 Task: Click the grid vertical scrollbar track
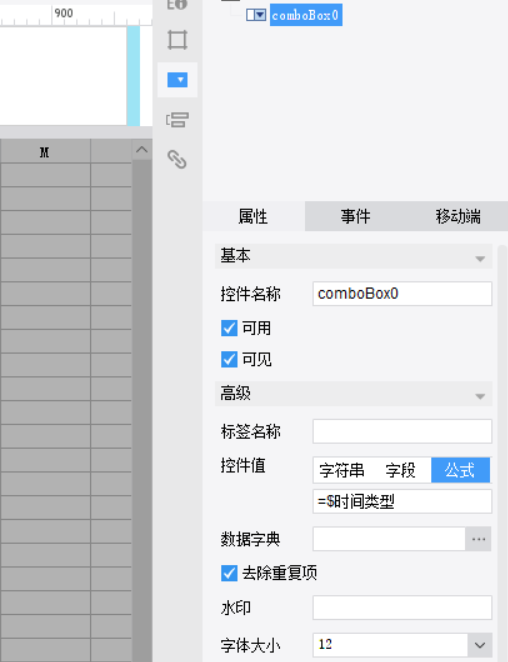pyautogui.click(x=142, y=410)
